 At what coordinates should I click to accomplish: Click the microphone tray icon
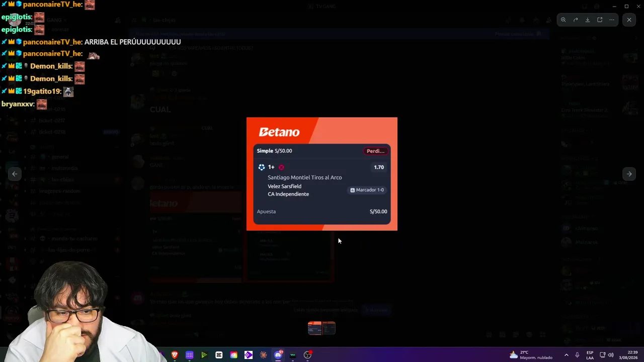coord(577,355)
